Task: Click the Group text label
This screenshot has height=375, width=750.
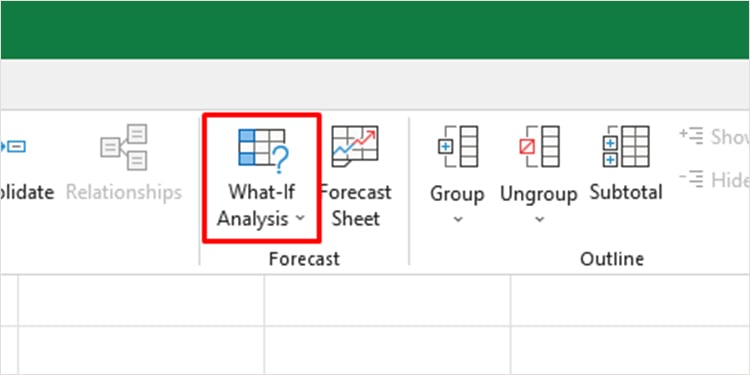Action: [457, 194]
